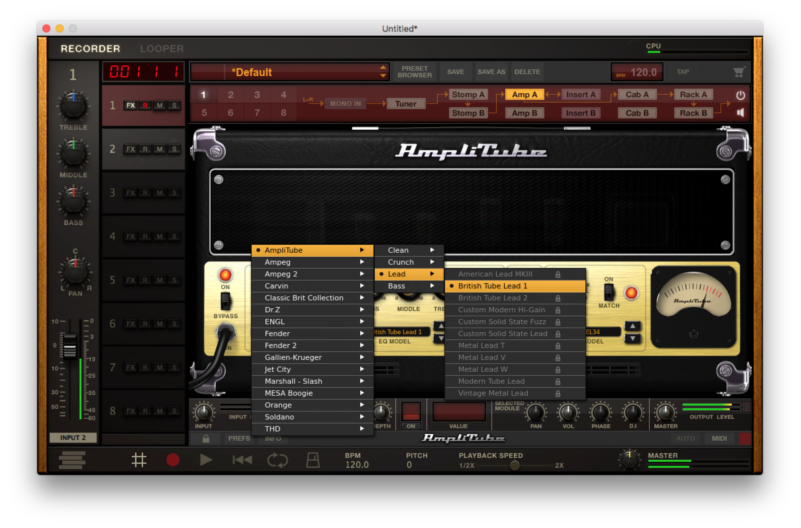Click the lock icon beside PREFS
801x528 pixels.
pos(206,438)
